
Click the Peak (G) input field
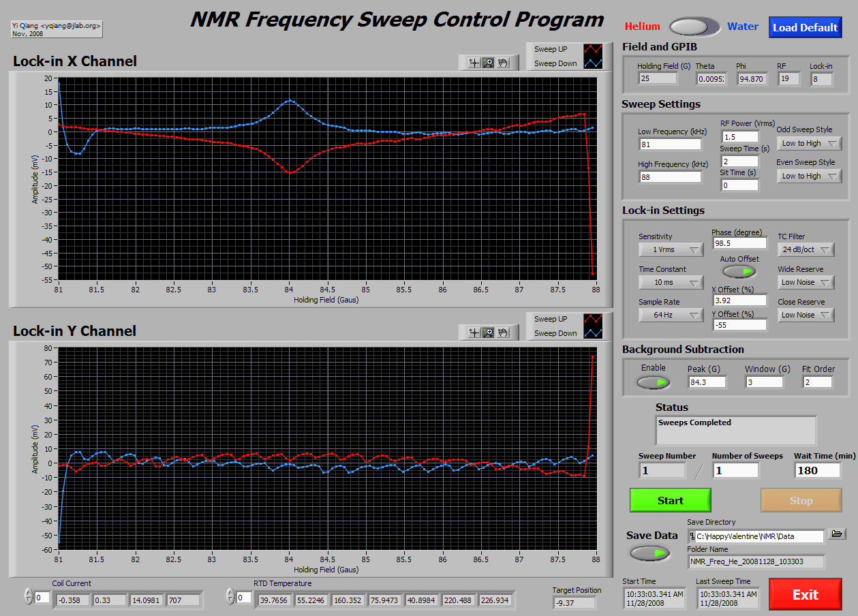(707, 382)
